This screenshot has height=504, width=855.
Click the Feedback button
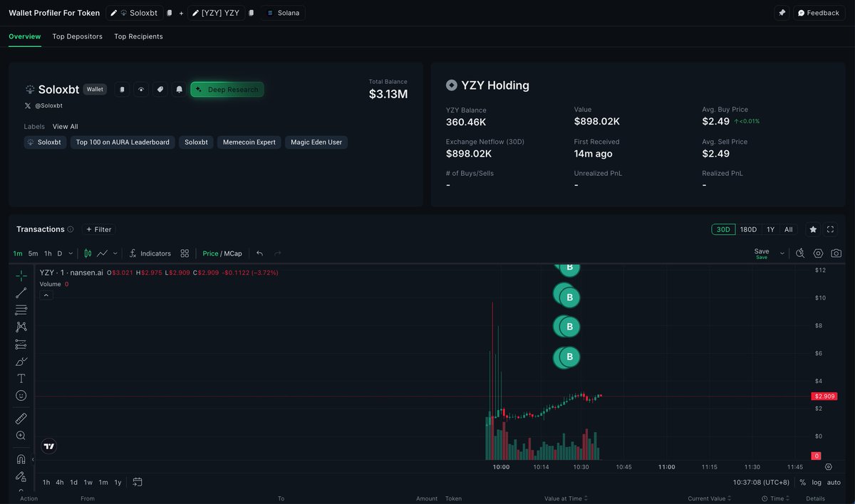(818, 13)
